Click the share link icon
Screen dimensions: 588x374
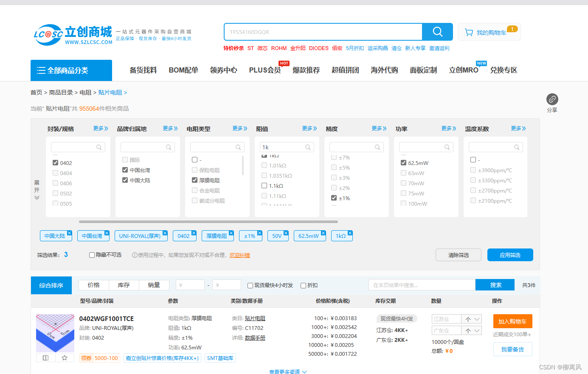click(552, 99)
